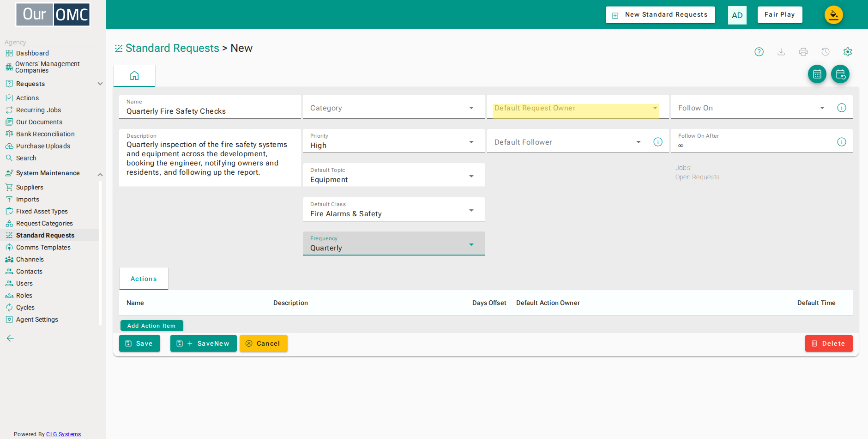
Task: Click the Save button
Action: click(x=139, y=343)
